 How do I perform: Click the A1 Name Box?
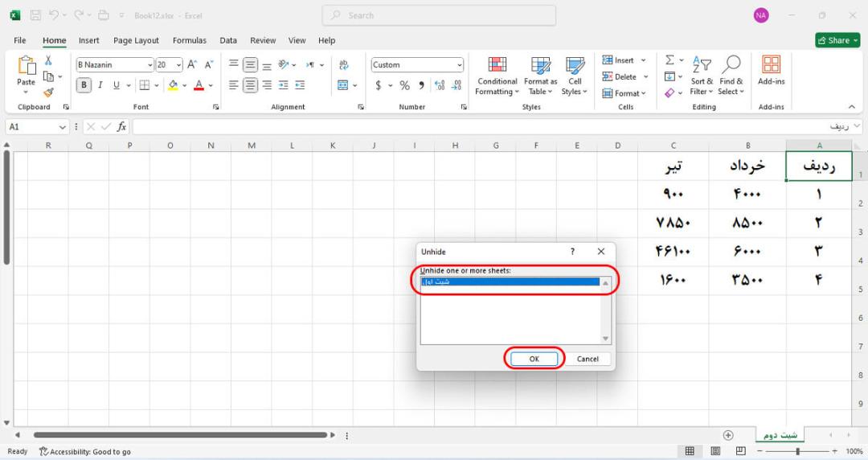tap(36, 127)
